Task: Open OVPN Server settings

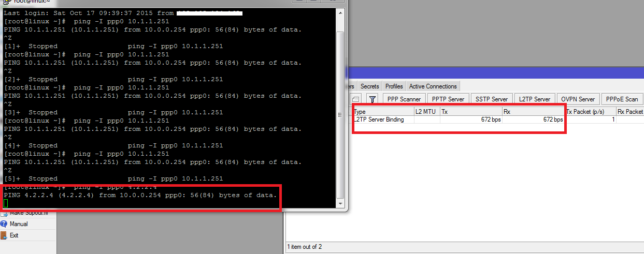Action: pos(578,99)
